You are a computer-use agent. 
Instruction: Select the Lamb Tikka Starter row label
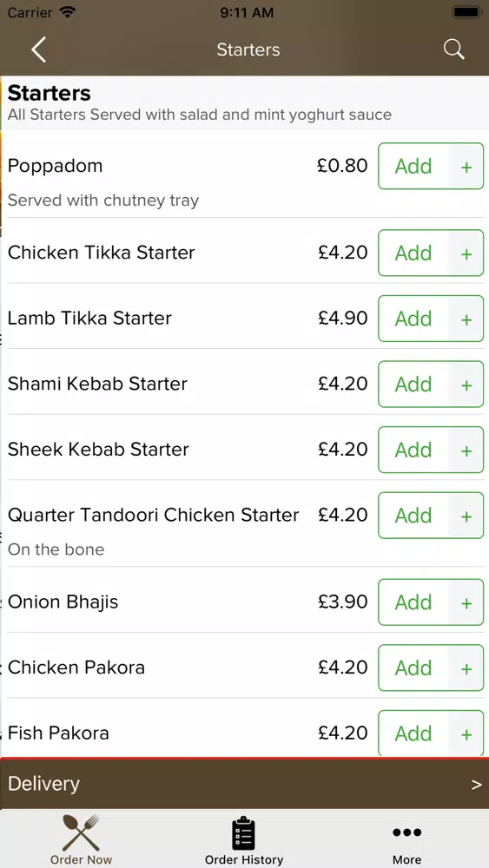(x=89, y=319)
